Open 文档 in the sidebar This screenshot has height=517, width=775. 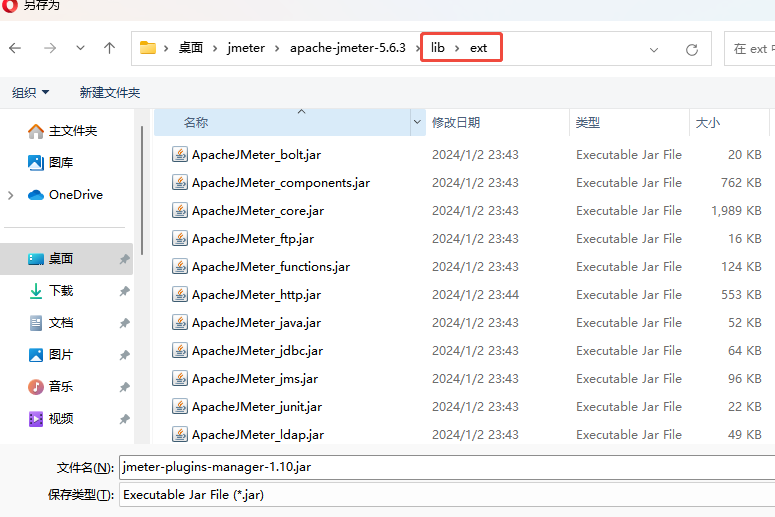click(x=50, y=323)
